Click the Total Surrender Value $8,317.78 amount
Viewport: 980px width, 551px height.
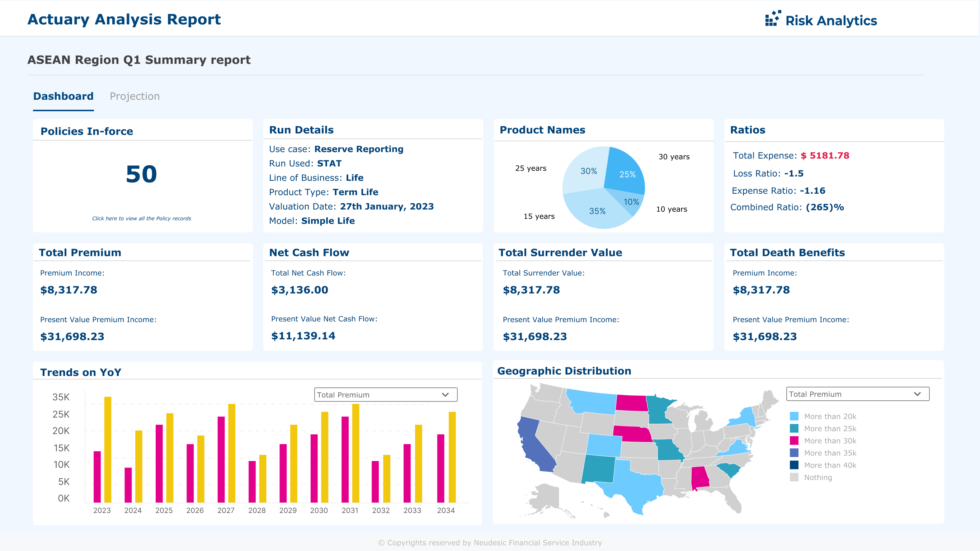coord(531,290)
